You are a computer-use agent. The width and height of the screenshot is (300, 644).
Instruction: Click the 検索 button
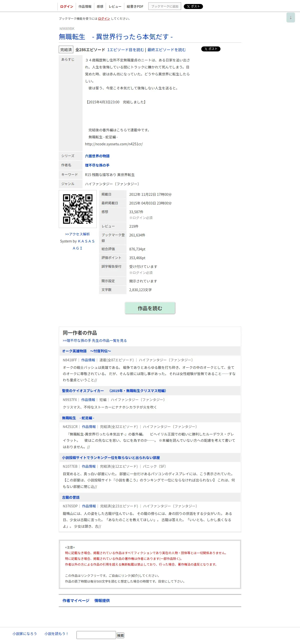120,635
